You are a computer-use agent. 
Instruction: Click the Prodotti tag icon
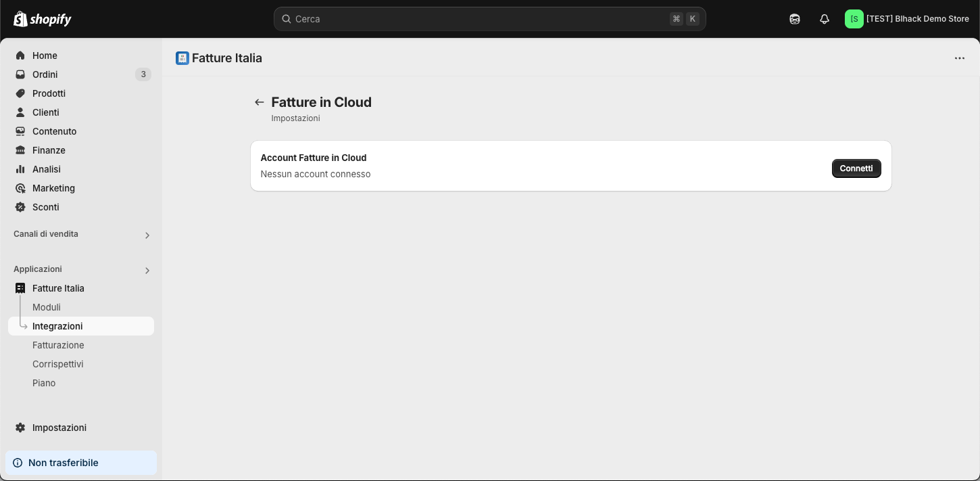pos(20,93)
